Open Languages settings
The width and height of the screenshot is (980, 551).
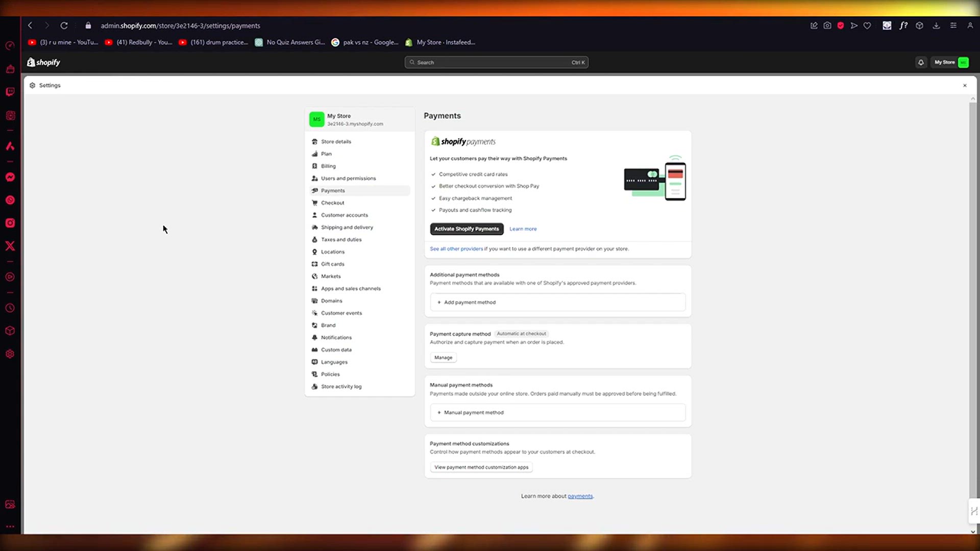click(x=360, y=362)
